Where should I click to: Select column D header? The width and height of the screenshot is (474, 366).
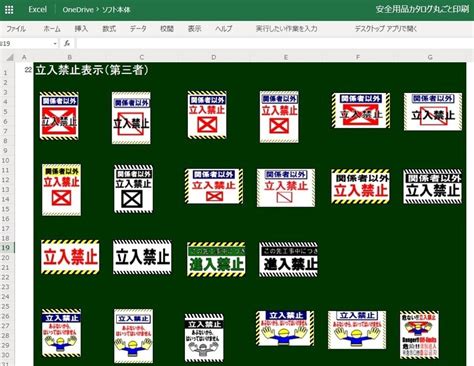pos(214,57)
